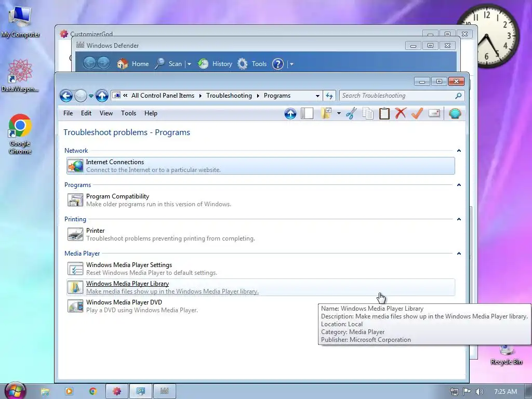This screenshot has height=399, width=532.
Task: Open the Edit menu
Action: pos(86,113)
